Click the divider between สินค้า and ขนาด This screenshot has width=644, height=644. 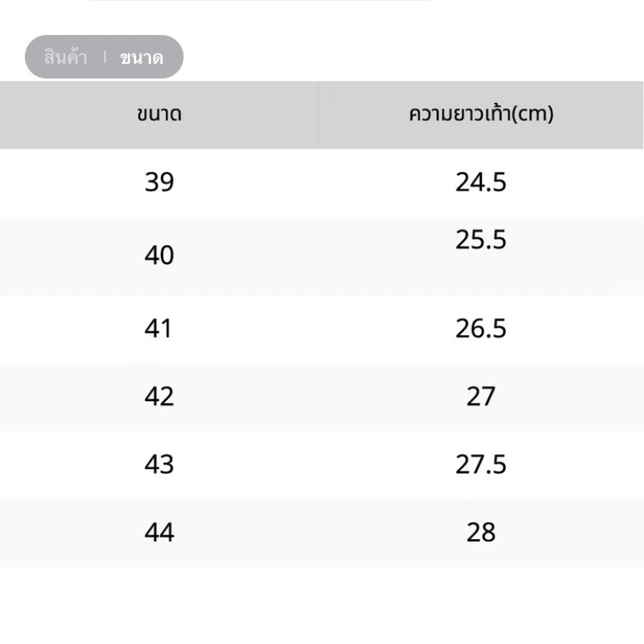click(x=105, y=57)
